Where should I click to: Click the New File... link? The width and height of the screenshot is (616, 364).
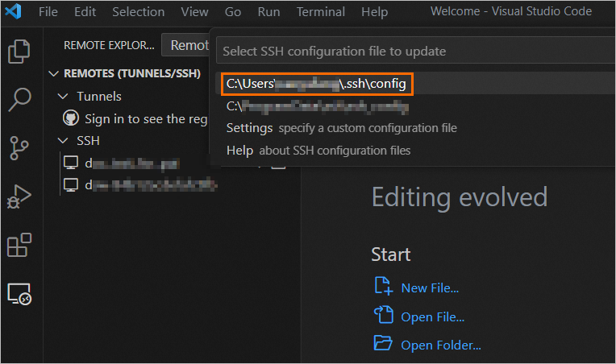tap(430, 288)
